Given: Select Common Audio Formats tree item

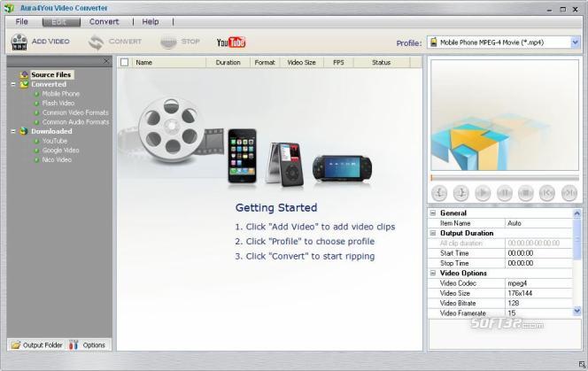Looking at the screenshot, I should point(76,122).
